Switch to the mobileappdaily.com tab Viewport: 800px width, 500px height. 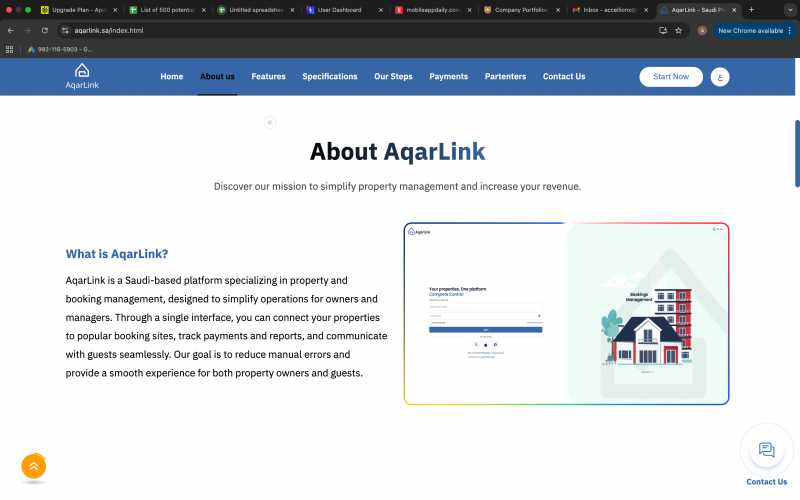433,10
